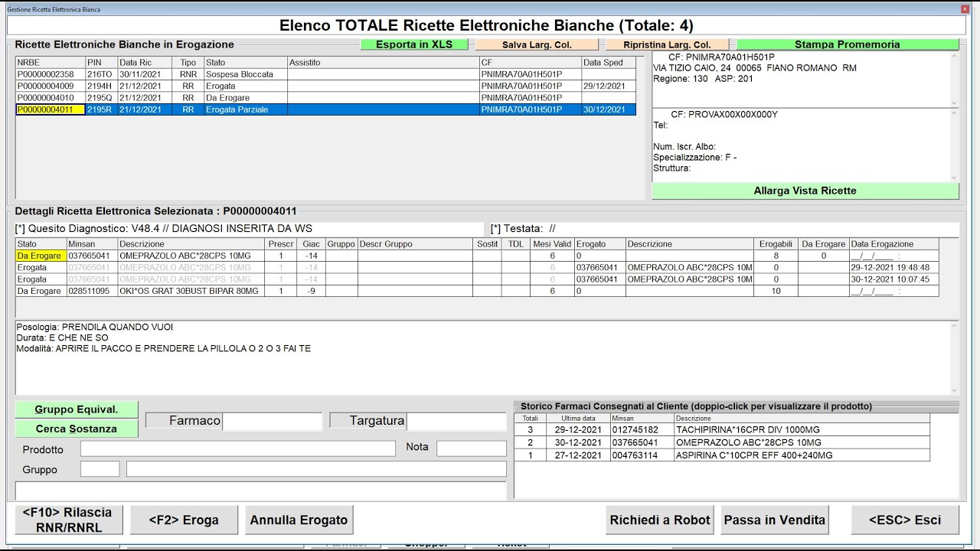Click the Totali column header
Viewport: 980px width, 551px height.
tap(530, 419)
